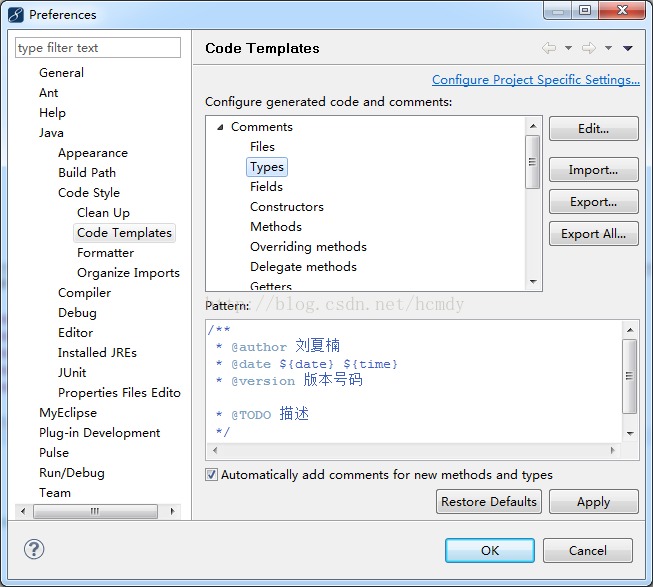Select the Methods comment template
This screenshot has width=653, height=587.
[x=276, y=226]
